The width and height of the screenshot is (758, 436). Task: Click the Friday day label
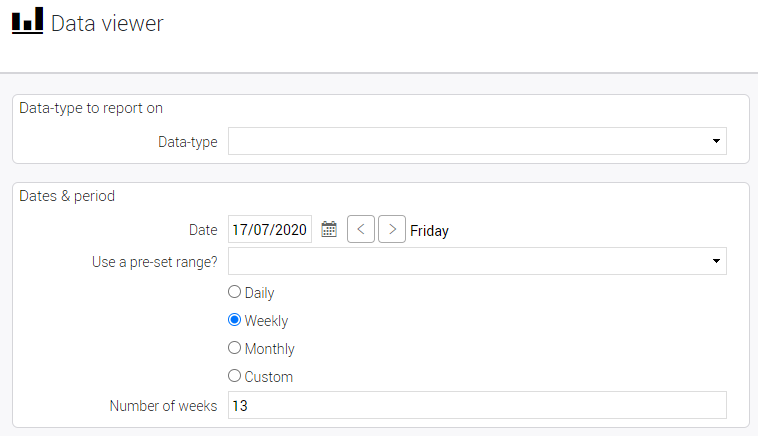tap(429, 231)
